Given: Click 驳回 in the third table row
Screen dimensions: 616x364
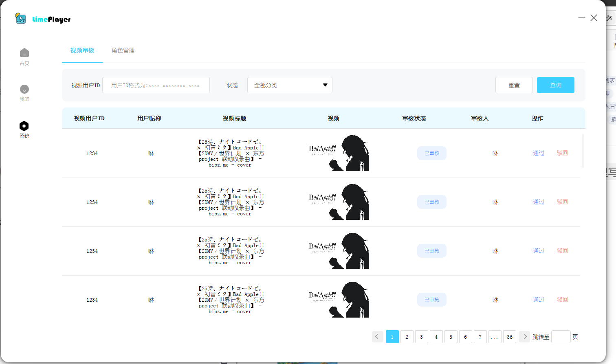Looking at the screenshot, I should point(563,251).
